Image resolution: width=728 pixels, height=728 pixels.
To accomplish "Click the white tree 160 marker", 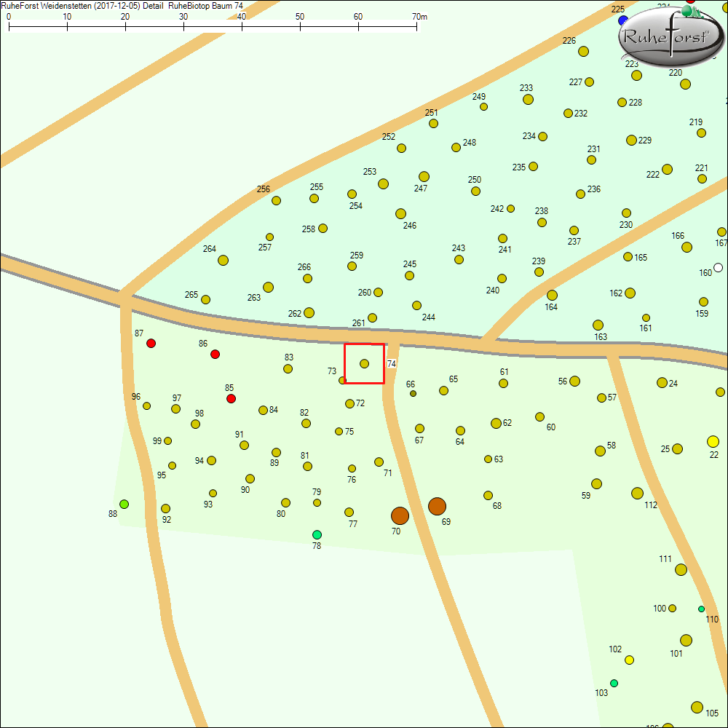I will pyautogui.click(x=719, y=267).
